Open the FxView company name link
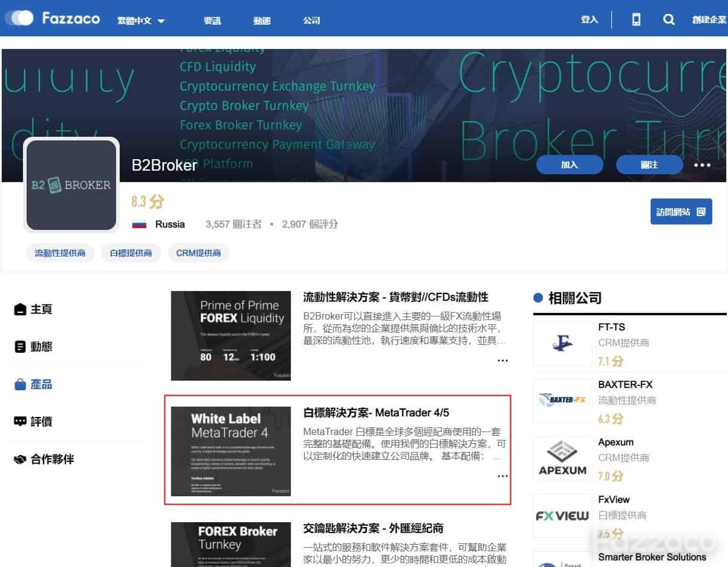This screenshot has width=728, height=567. [x=614, y=499]
